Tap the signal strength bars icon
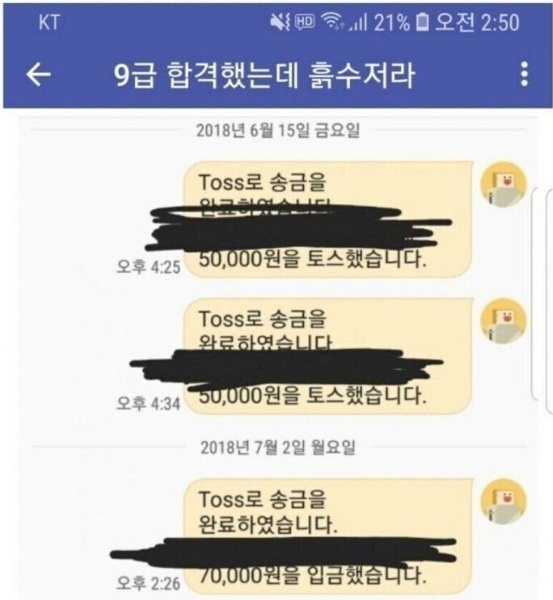Viewport: 553px width, 600px height. [358, 22]
